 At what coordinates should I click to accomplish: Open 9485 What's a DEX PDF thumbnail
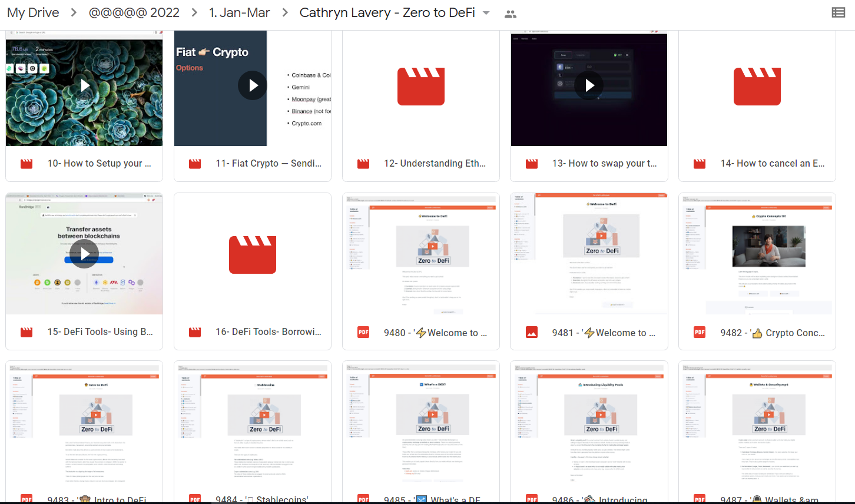pyautogui.click(x=421, y=422)
